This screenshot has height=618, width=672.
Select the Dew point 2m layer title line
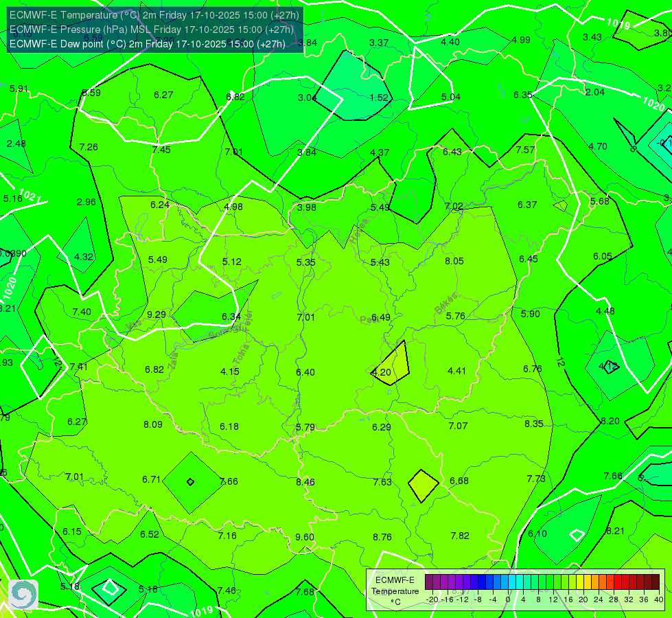(148, 44)
